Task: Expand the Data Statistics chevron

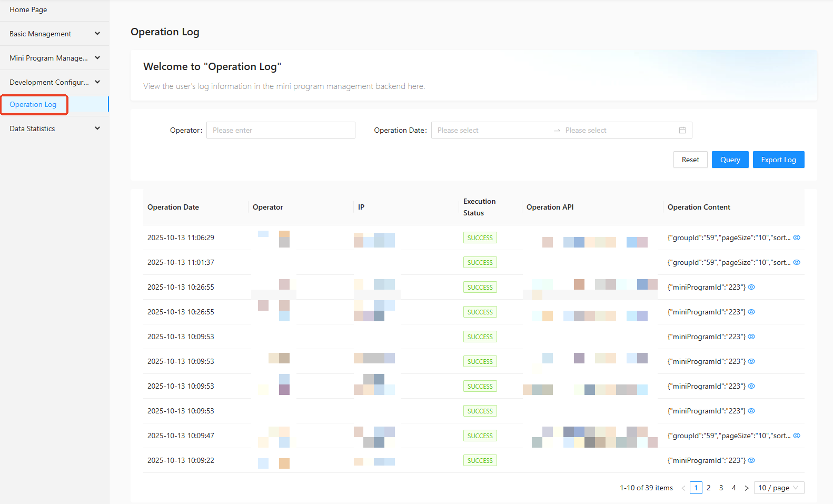Action: click(x=97, y=129)
